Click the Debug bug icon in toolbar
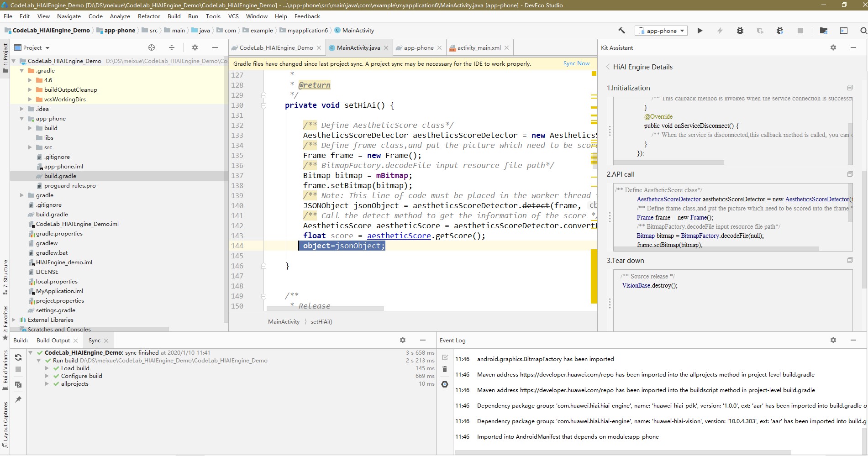 click(740, 31)
